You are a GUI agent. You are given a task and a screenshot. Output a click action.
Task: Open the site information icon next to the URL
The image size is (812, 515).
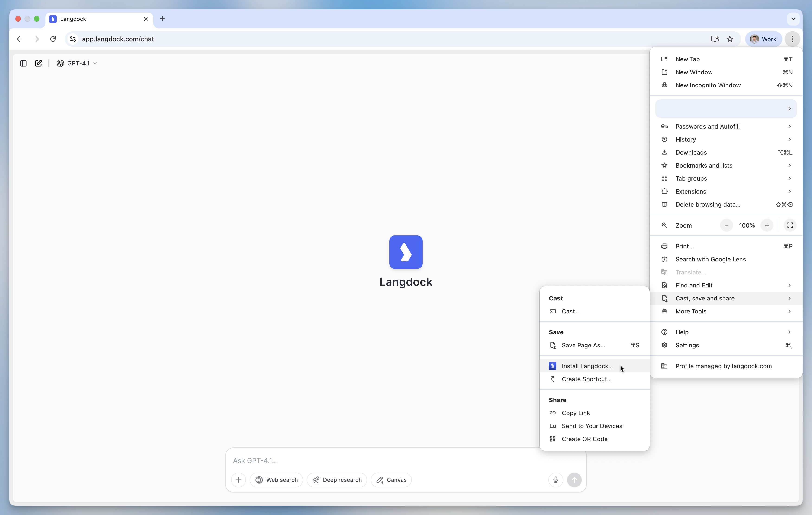[73, 39]
